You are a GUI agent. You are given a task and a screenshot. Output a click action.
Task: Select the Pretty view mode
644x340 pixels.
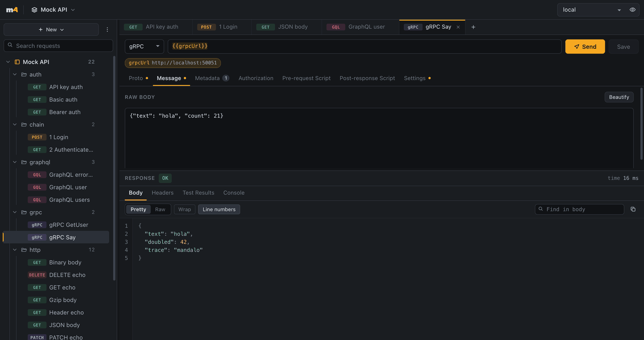tap(138, 209)
